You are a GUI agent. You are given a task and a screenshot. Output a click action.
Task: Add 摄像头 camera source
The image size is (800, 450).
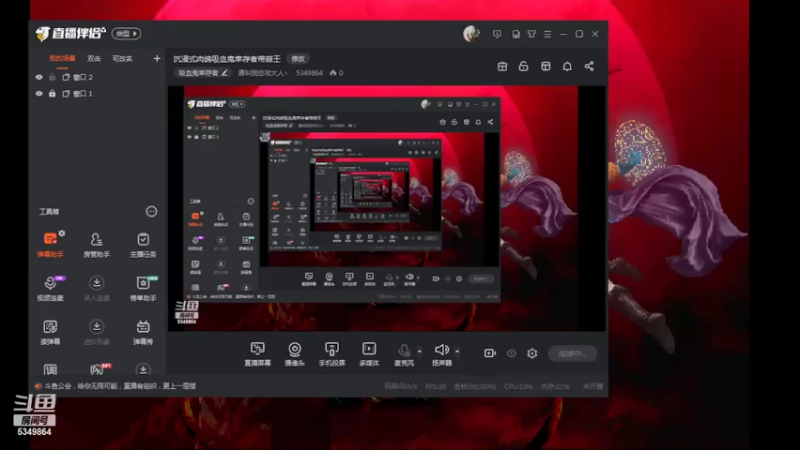coord(294,354)
